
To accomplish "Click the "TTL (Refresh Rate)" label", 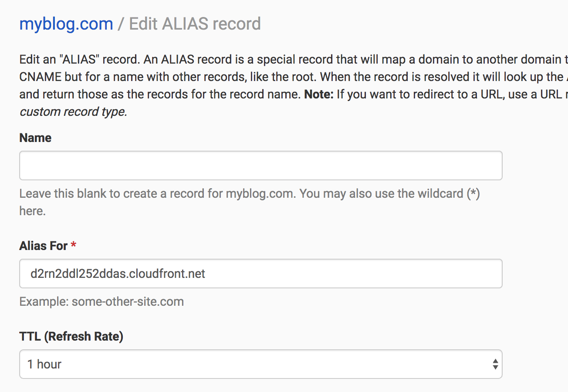I will tap(71, 336).
